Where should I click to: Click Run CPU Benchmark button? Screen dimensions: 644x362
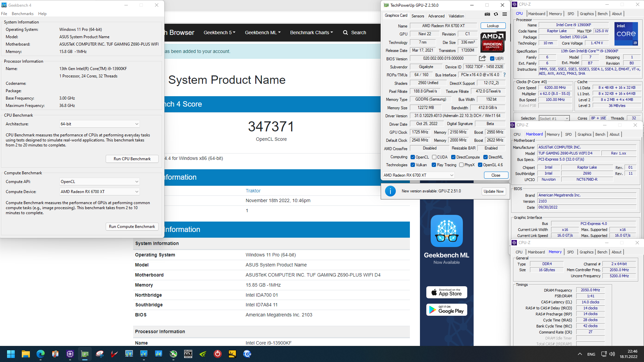[x=132, y=159]
